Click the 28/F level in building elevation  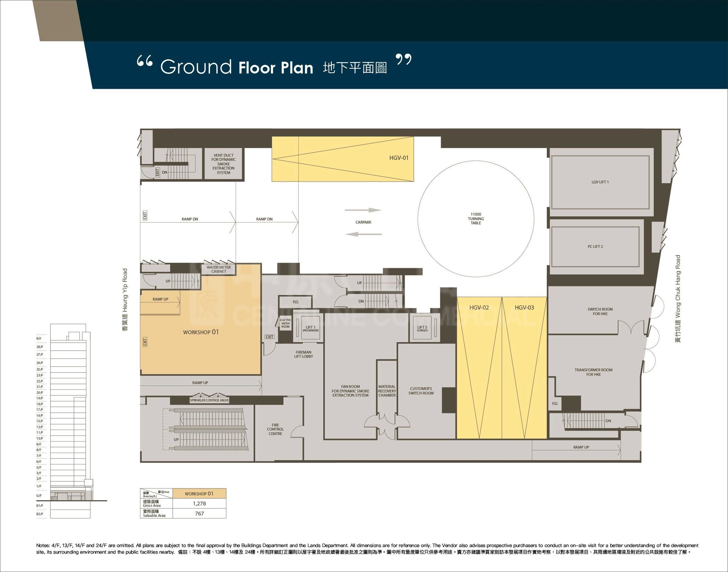click(x=40, y=347)
